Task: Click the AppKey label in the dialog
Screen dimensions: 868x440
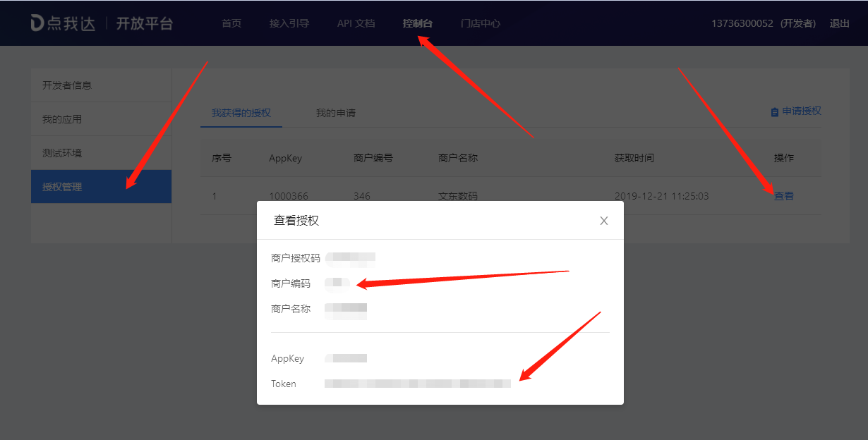Action: click(x=288, y=358)
